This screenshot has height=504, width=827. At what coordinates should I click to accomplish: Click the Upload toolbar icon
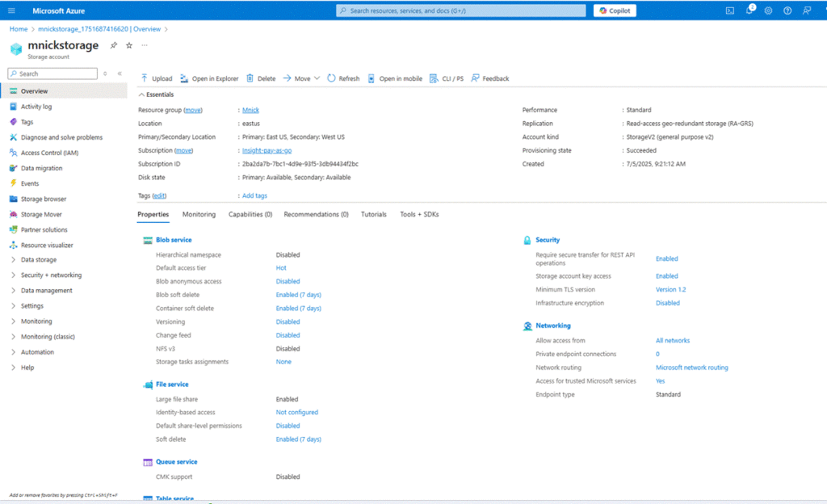[x=145, y=78]
